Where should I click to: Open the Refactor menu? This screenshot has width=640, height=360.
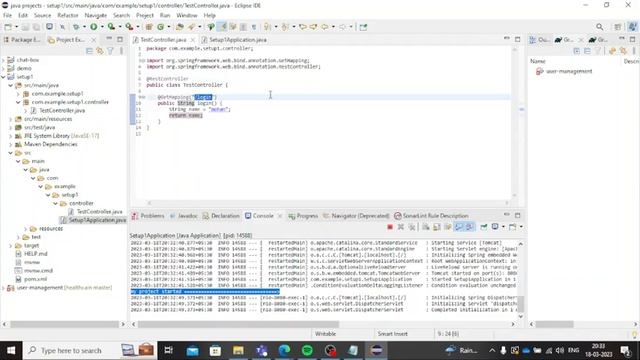coord(68,15)
